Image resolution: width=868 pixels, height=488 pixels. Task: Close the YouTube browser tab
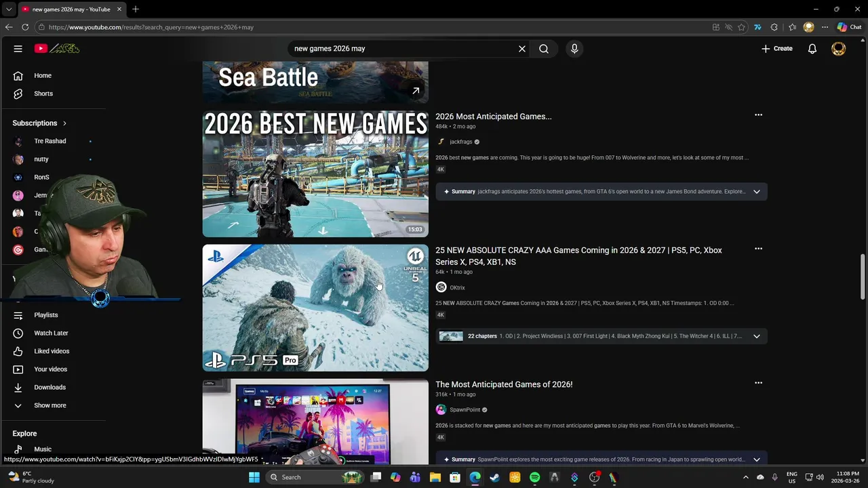[x=119, y=9]
